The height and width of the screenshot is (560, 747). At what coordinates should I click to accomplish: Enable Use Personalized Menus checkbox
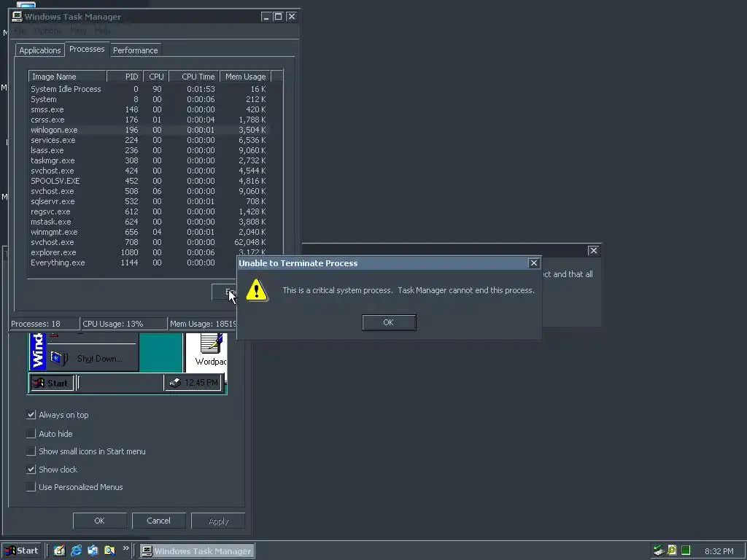coord(31,487)
